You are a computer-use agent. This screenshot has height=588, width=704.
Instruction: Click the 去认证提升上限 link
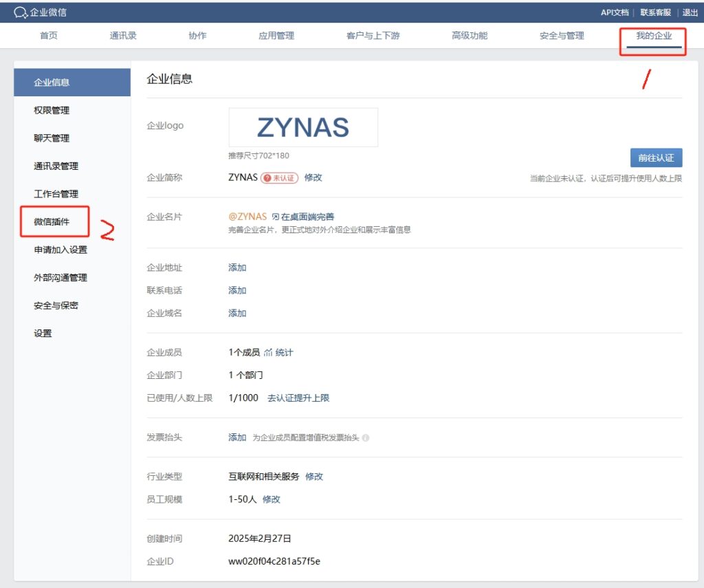[x=298, y=398]
